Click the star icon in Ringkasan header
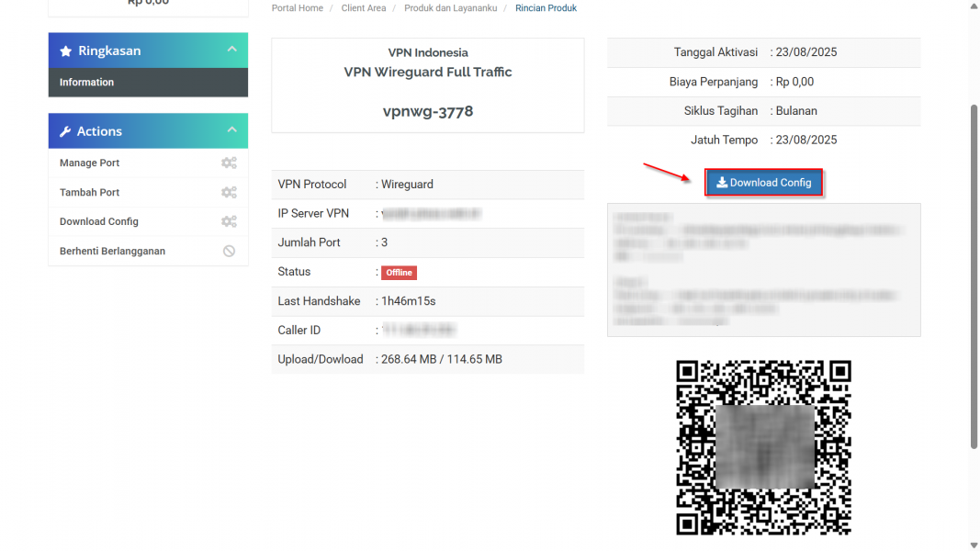The width and height of the screenshot is (980, 551). pyautogui.click(x=65, y=51)
